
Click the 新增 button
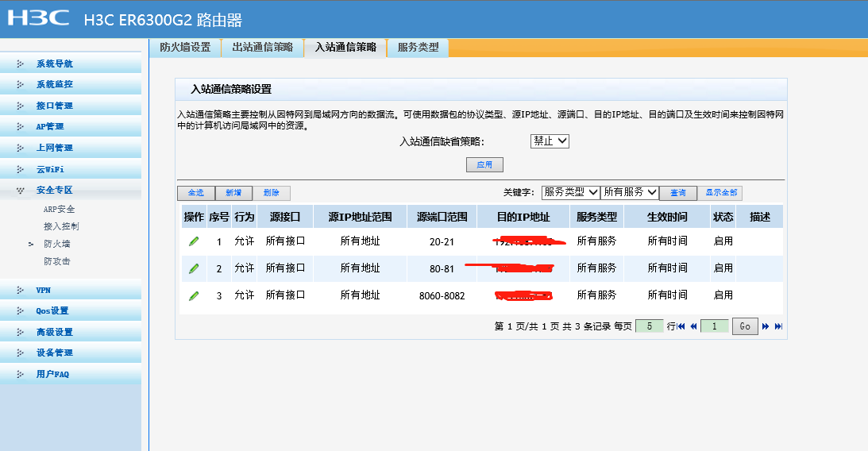[233, 193]
